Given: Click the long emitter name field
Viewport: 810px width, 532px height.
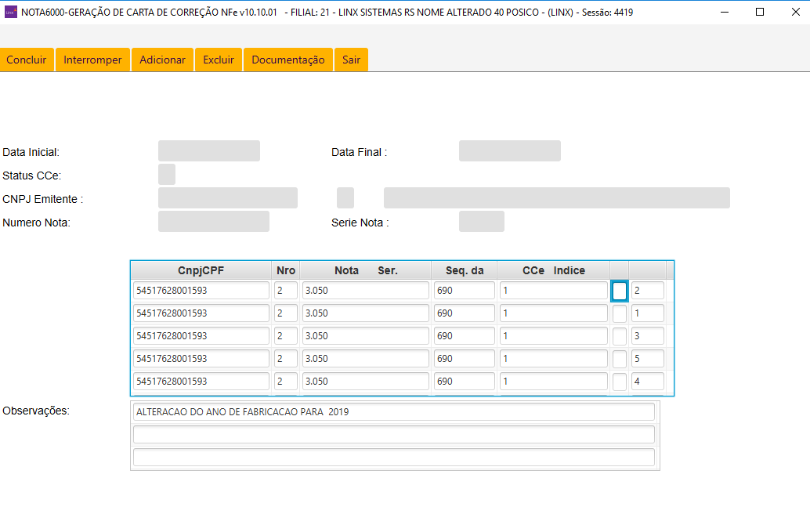Looking at the screenshot, I should point(557,197).
